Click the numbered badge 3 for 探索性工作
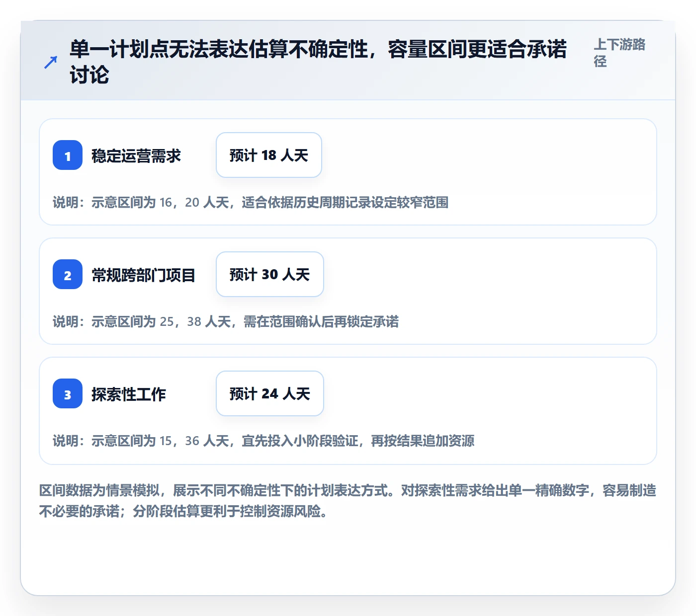This screenshot has width=696, height=616. pos(68,393)
